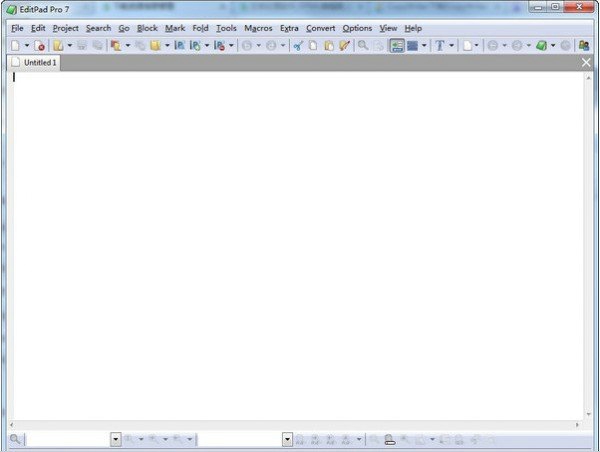Expand the dropdown arrow beside Open folder icon
The image size is (600, 452).
69,45
